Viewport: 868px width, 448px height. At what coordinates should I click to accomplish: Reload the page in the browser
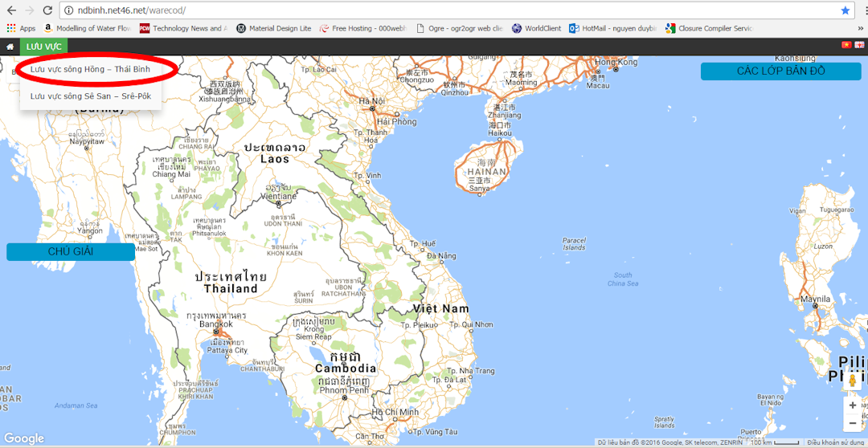47,10
